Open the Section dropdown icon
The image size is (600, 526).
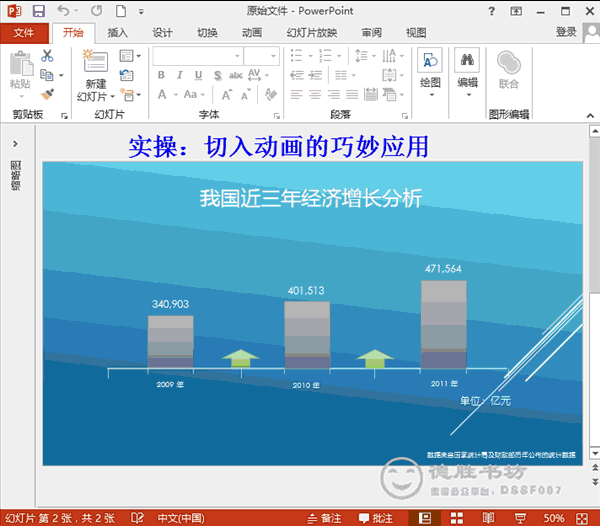[130, 94]
